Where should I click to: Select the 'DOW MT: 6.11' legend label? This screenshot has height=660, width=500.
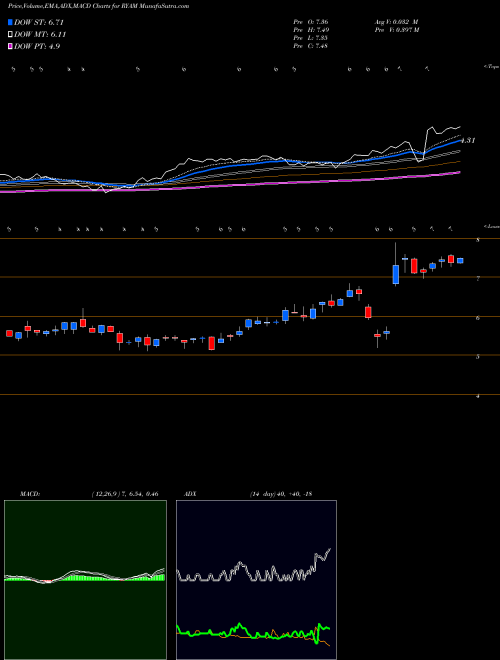[x=40, y=35]
